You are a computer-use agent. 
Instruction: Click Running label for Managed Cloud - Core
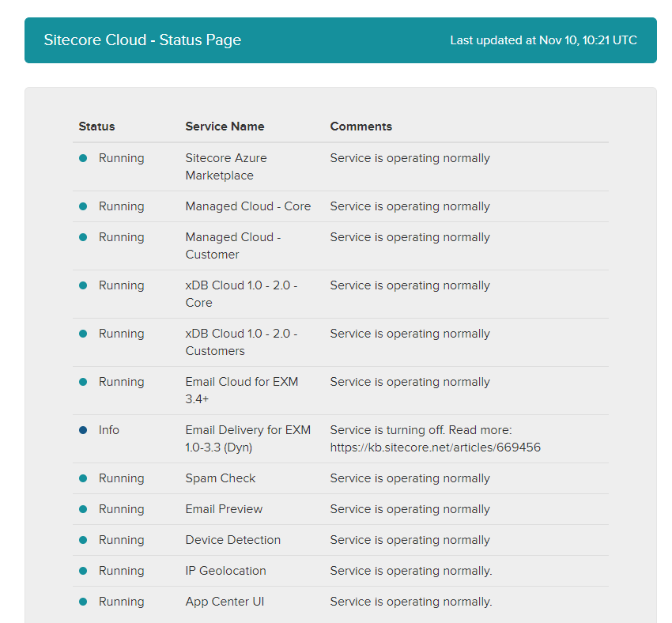coord(121,206)
